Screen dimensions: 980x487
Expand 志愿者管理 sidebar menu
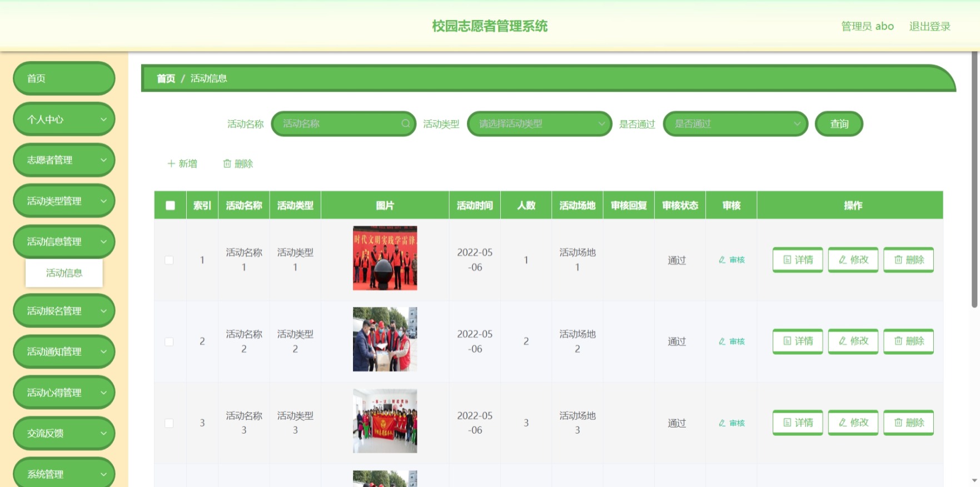pyautogui.click(x=64, y=160)
